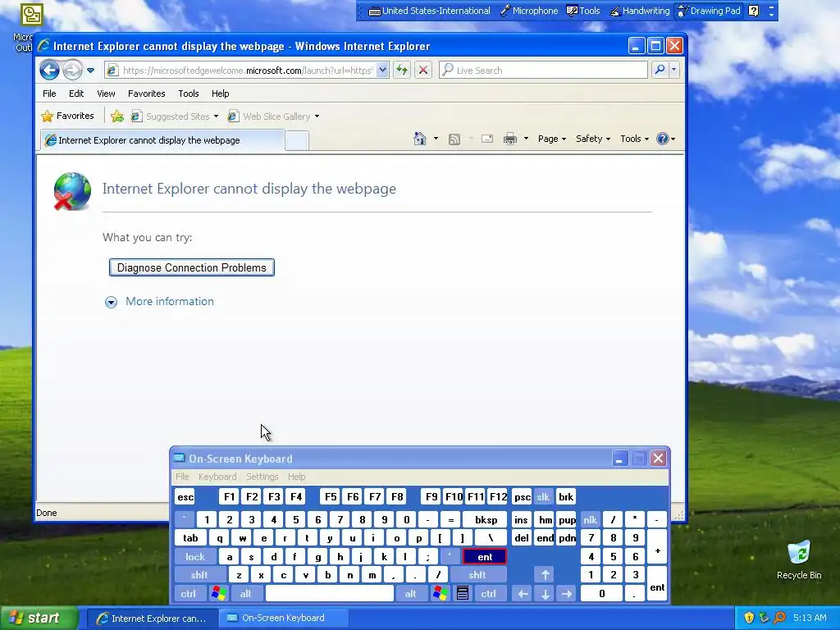Toggle the left shft key

(x=199, y=575)
